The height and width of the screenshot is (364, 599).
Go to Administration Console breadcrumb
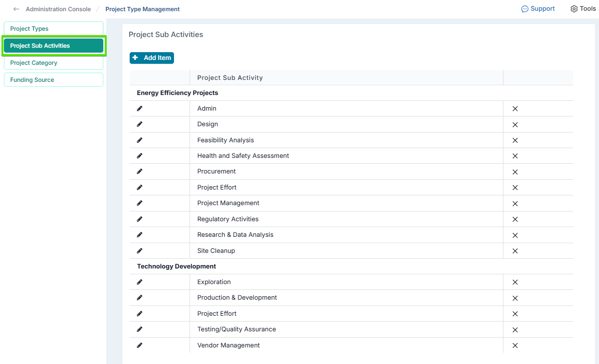click(x=58, y=9)
